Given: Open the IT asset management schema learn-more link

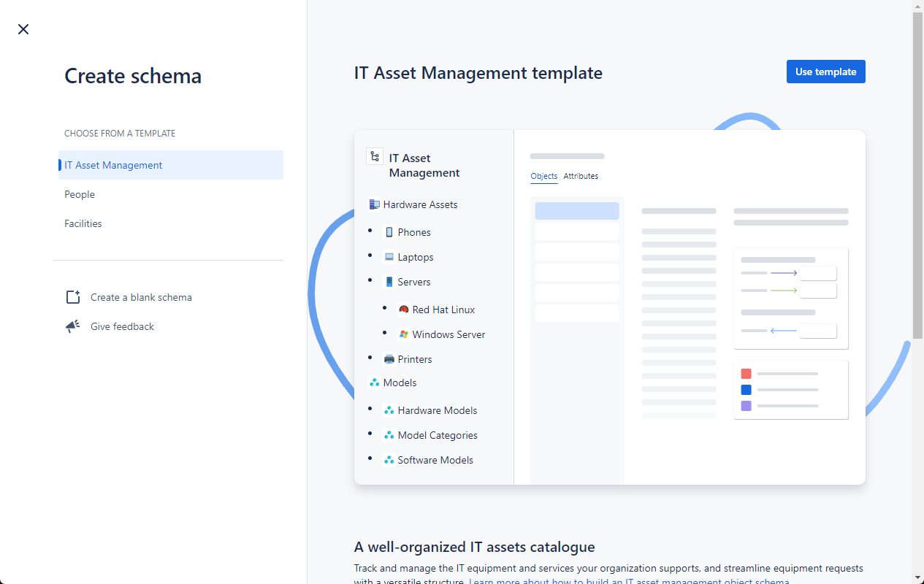Looking at the screenshot, I should point(630,581).
